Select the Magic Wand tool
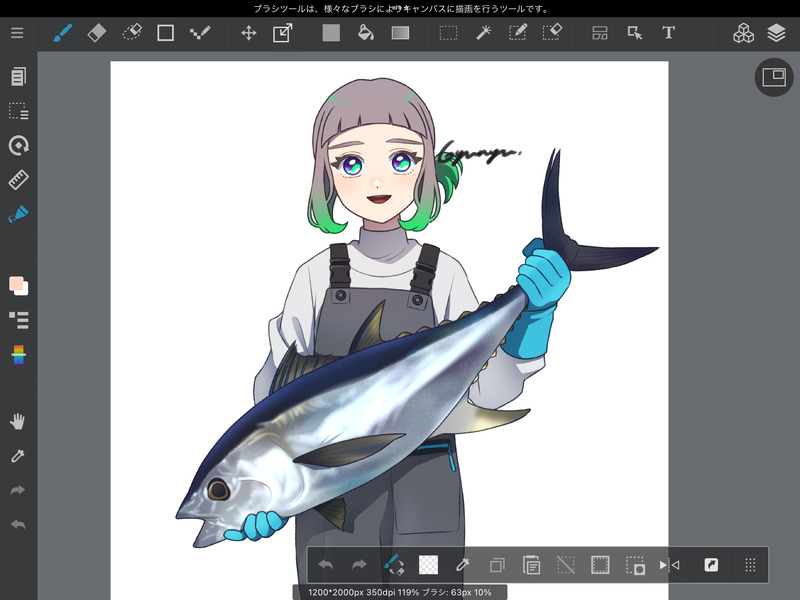Screen dimensions: 800x600 [x=483, y=33]
